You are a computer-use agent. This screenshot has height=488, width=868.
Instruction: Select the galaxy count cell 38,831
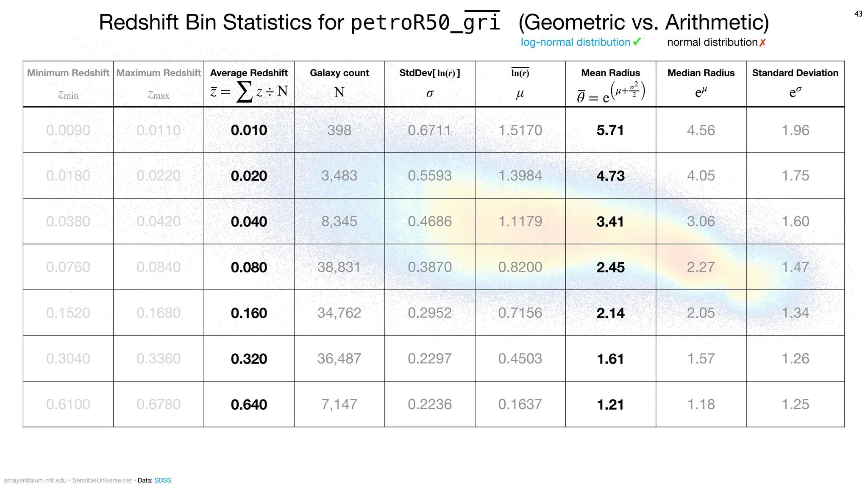point(339,267)
